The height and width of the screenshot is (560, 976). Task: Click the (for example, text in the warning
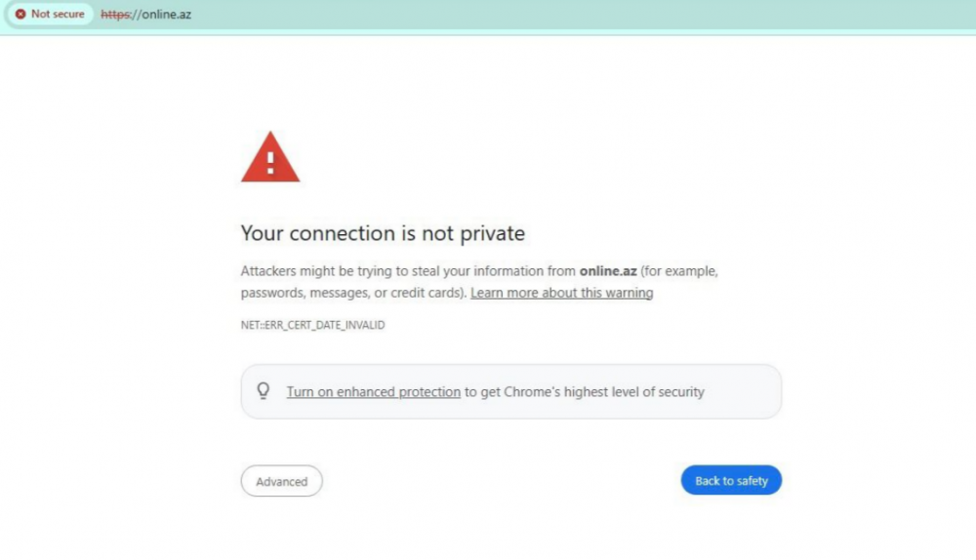click(x=679, y=271)
